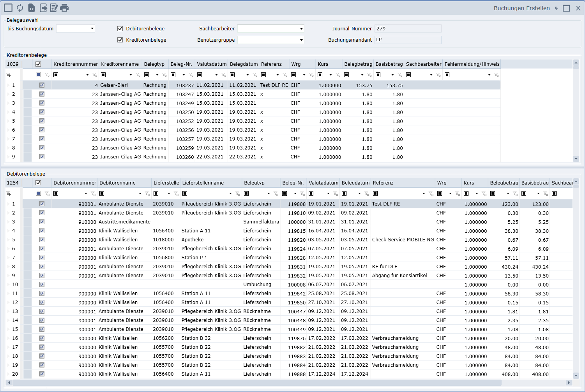Open the bis Buchungsdatum dropdown
Viewport: 585px width, 392px height.
(92, 28)
